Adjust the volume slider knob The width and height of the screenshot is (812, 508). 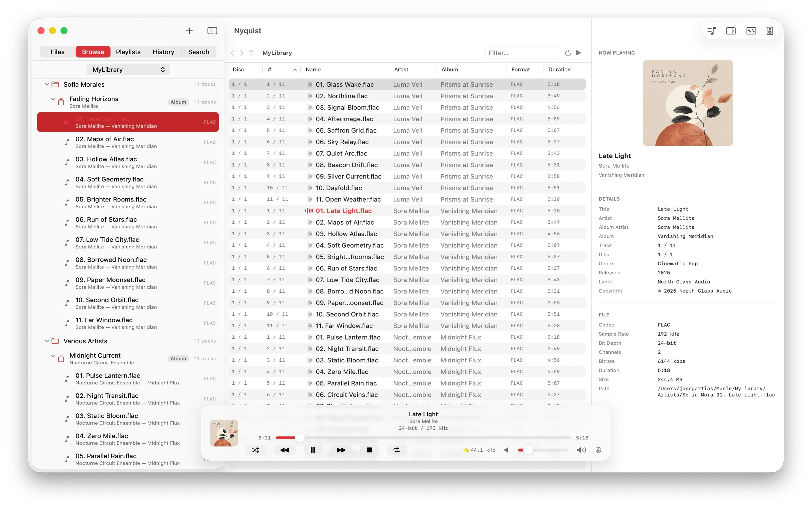(528, 450)
